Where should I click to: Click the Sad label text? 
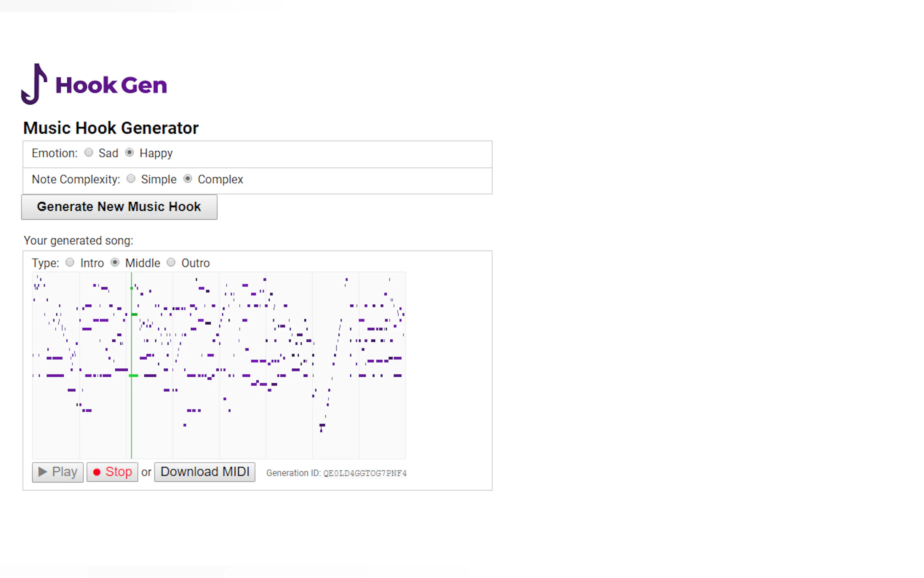108,153
